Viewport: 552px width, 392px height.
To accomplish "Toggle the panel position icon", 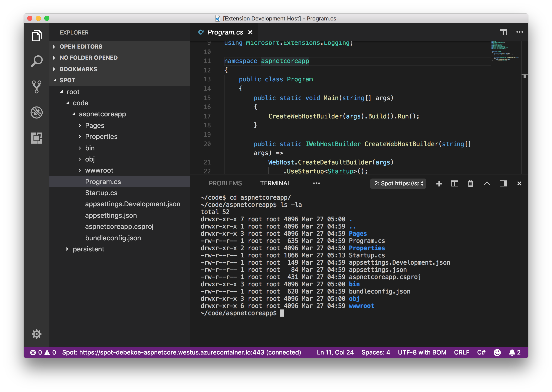I will [503, 183].
